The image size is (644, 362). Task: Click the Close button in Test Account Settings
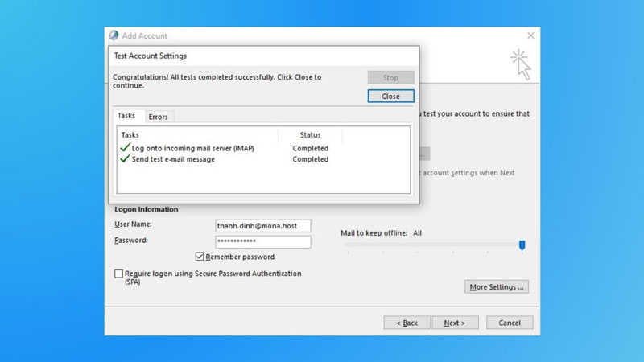(x=390, y=96)
